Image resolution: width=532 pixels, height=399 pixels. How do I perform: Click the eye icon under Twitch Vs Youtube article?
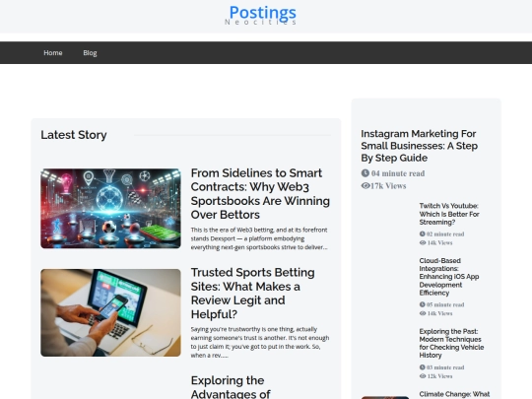click(x=423, y=243)
